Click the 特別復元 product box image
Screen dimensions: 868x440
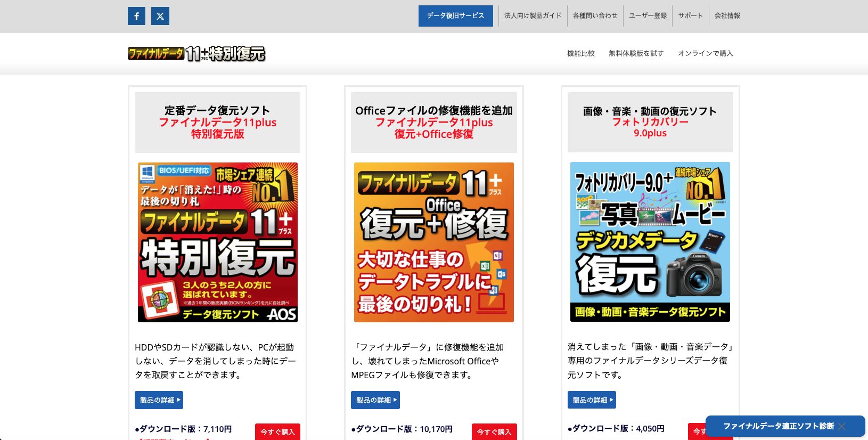tap(218, 242)
